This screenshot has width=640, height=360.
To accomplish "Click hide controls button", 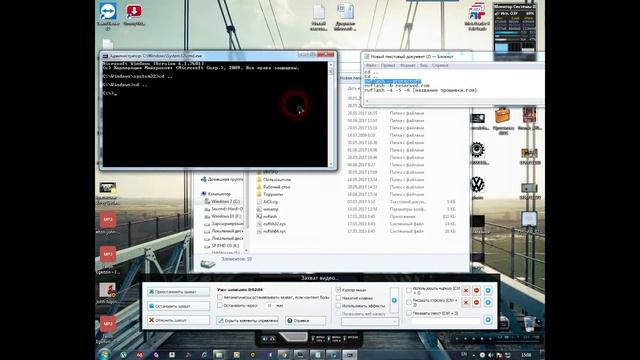I will click(x=247, y=321).
